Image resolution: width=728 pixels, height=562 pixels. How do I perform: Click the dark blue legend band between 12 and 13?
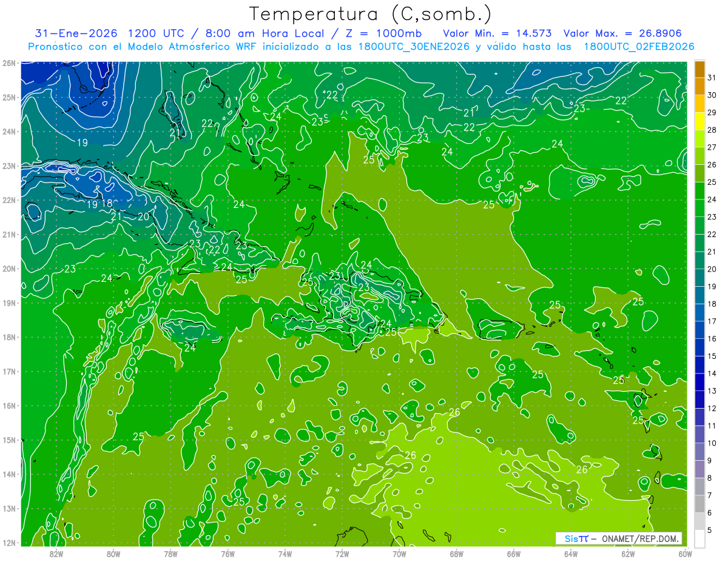pyautogui.click(x=699, y=400)
